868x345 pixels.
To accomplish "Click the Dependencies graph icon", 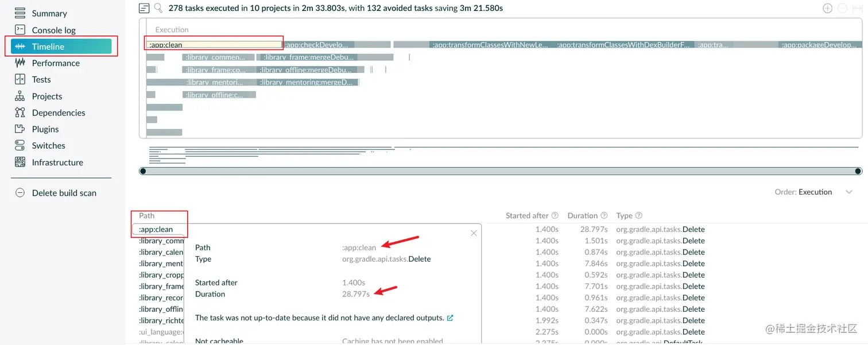I will click(x=20, y=113).
